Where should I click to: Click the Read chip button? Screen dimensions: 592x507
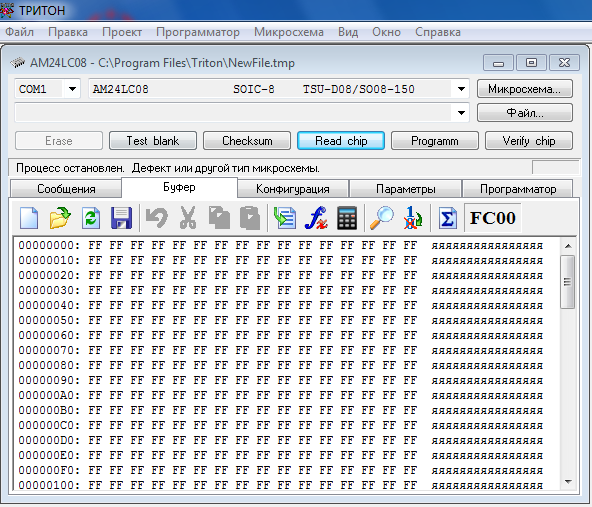coord(341,141)
